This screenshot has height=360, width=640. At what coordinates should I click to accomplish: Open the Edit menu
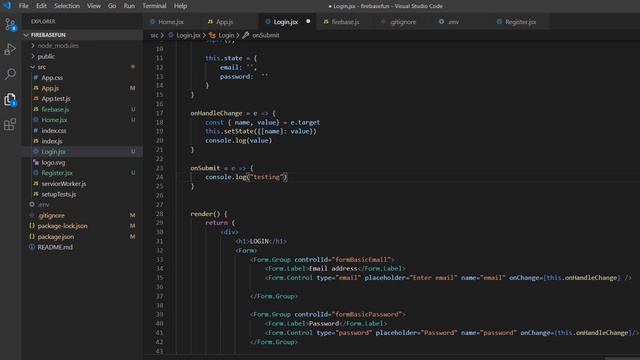(41, 6)
